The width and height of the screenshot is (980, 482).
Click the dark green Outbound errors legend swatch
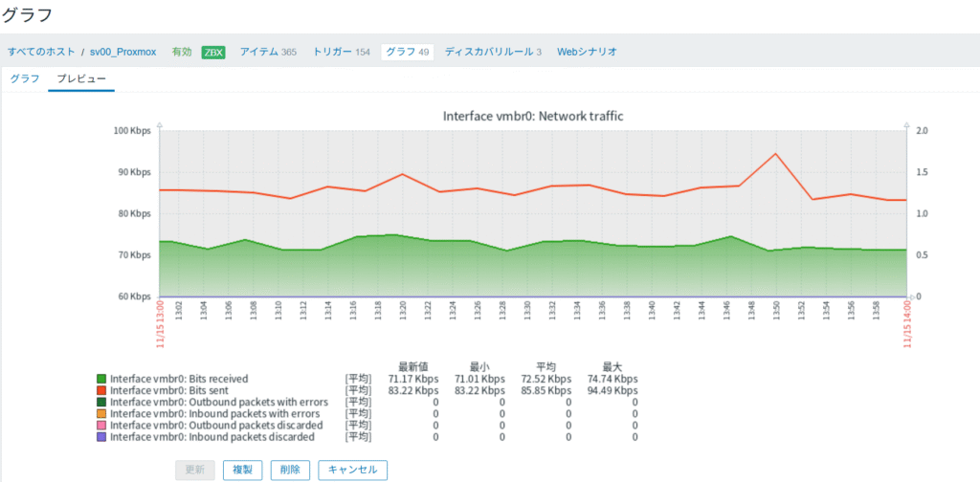coord(101,402)
